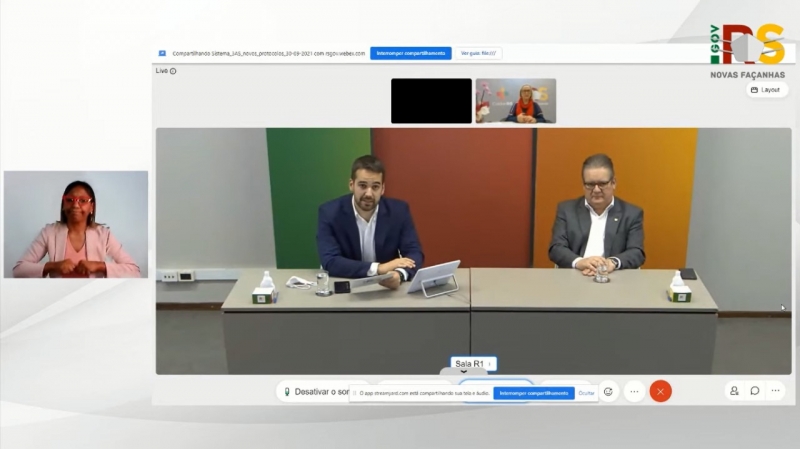Click the microphone 'Desativar o som' button
Viewport: 800px width, 449px height.
tap(315, 392)
